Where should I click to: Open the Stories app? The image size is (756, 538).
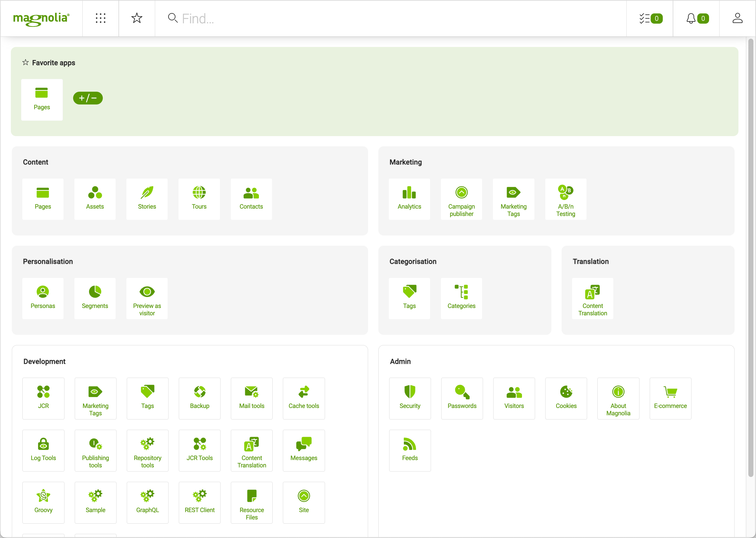[147, 199]
